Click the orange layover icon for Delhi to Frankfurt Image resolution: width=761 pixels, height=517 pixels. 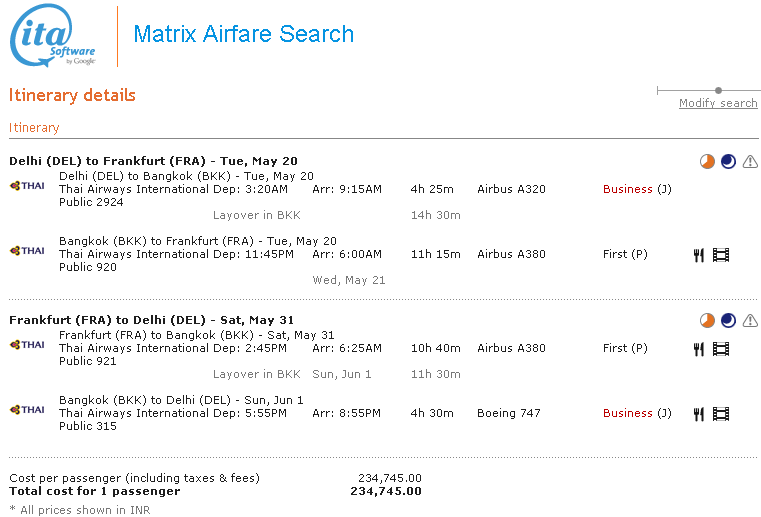[x=707, y=161]
